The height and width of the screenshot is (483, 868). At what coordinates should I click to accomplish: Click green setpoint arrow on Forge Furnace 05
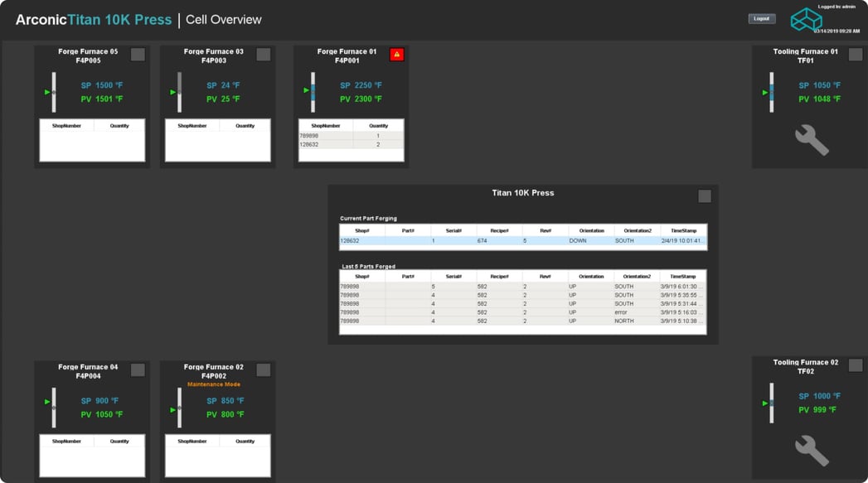click(x=47, y=92)
